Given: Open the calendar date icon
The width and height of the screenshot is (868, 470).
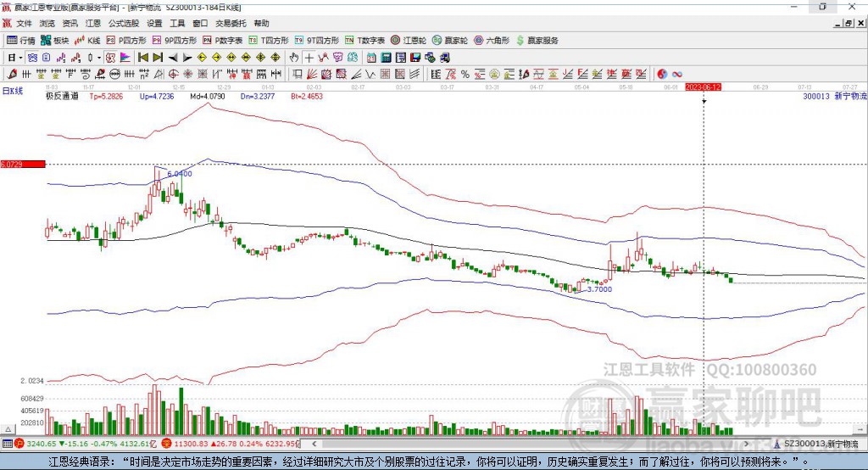Looking at the screenshot, I should pyautogui.click(x=371, y=58).
